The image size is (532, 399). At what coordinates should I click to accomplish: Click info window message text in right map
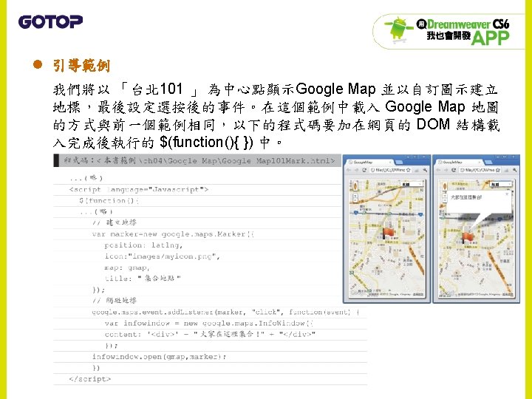point(466,197)
